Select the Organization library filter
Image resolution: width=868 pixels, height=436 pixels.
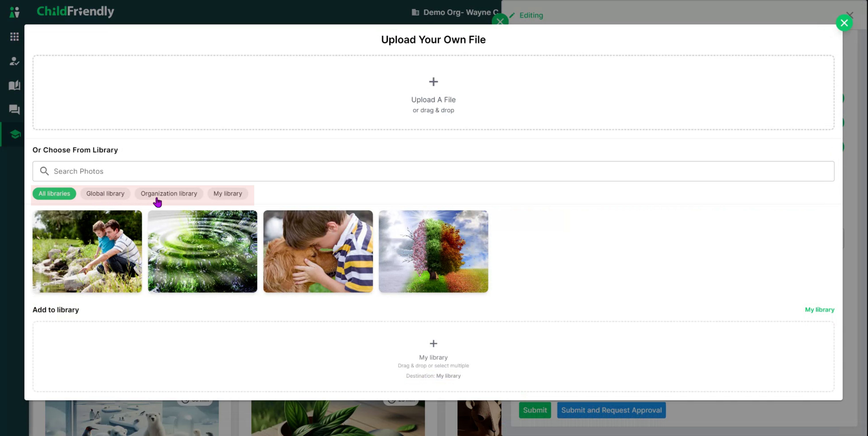tap(169, 194)
